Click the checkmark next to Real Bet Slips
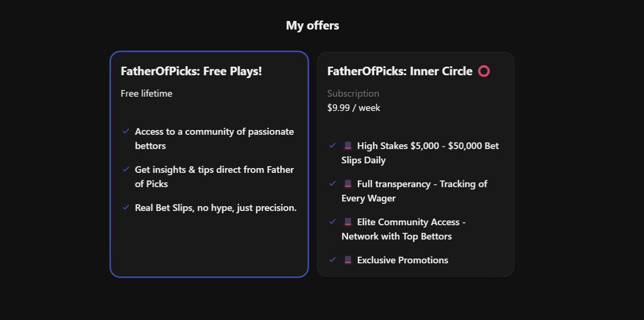644x320 pixels. tap(126, 207)
